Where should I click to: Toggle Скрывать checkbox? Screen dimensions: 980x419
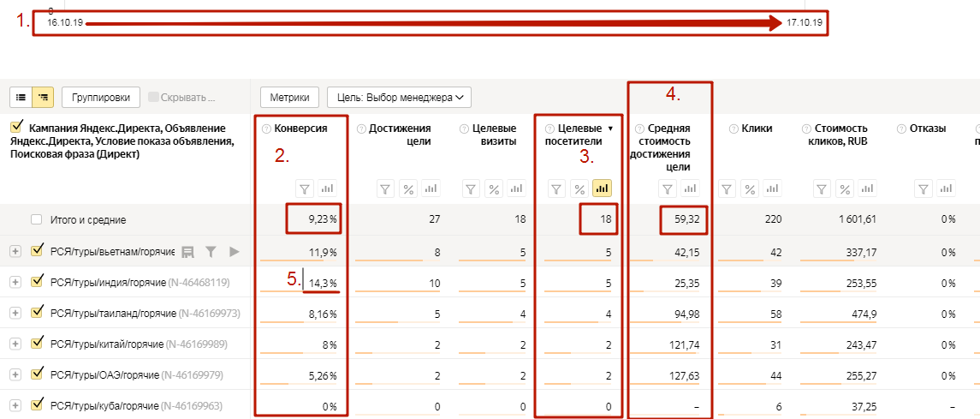(x=153, y=97)
